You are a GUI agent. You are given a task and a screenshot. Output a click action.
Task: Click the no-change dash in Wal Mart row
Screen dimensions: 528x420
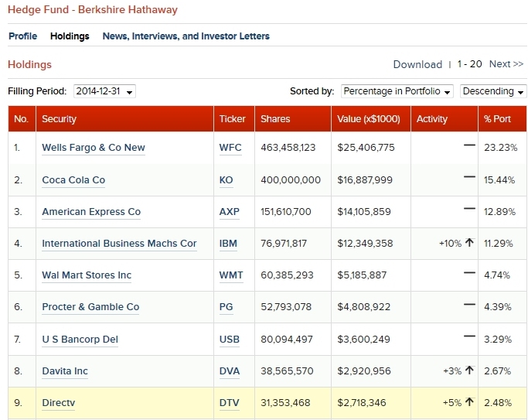tap(469, 272)
